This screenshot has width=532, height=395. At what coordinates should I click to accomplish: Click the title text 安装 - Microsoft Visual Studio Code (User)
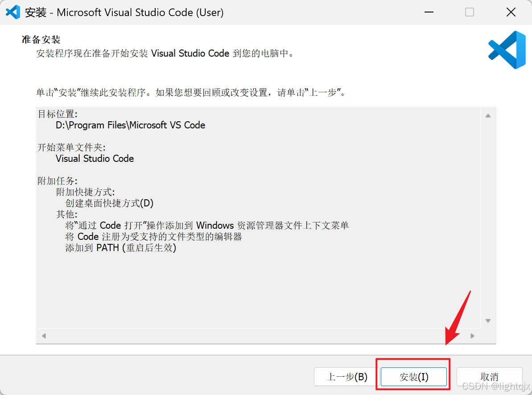pyautogui.click(x=124, y=12)
